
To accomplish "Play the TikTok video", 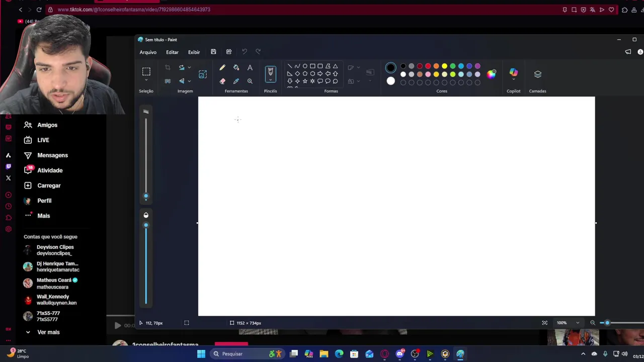I will 118,325.
